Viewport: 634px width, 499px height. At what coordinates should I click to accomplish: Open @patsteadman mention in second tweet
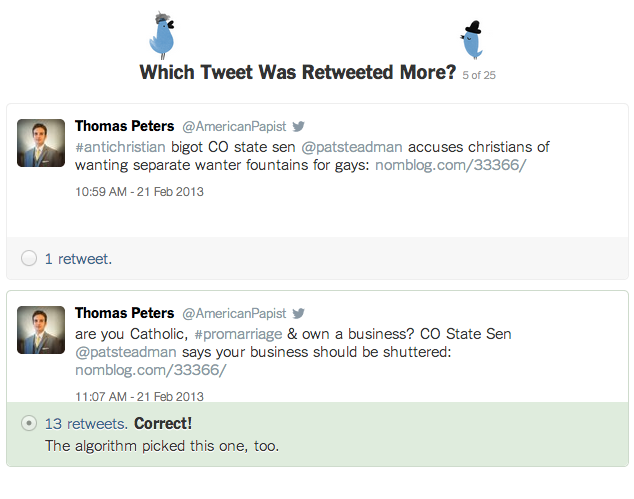tap(126, 352)
